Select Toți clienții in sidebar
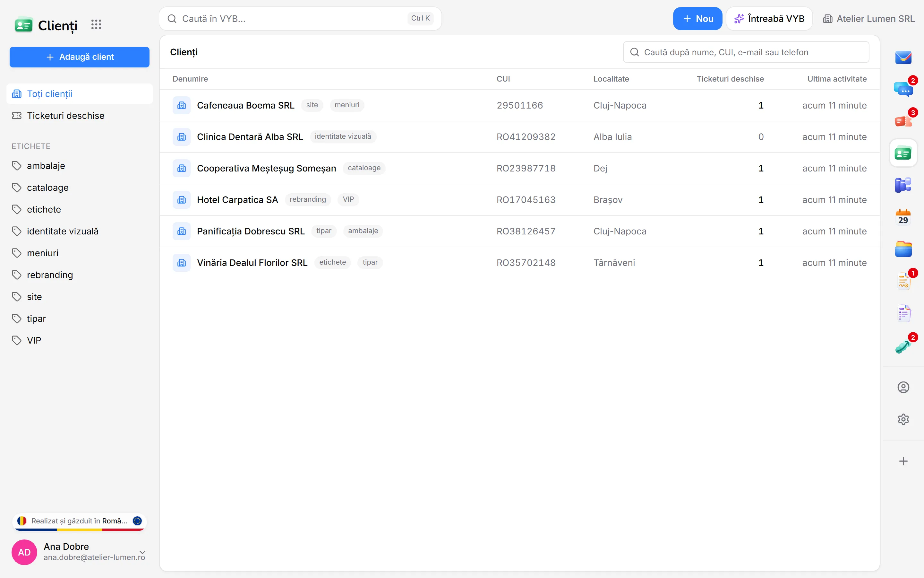The width and height of the screenshot is (924, 578). pyautogui.click(x=80, y=94)
